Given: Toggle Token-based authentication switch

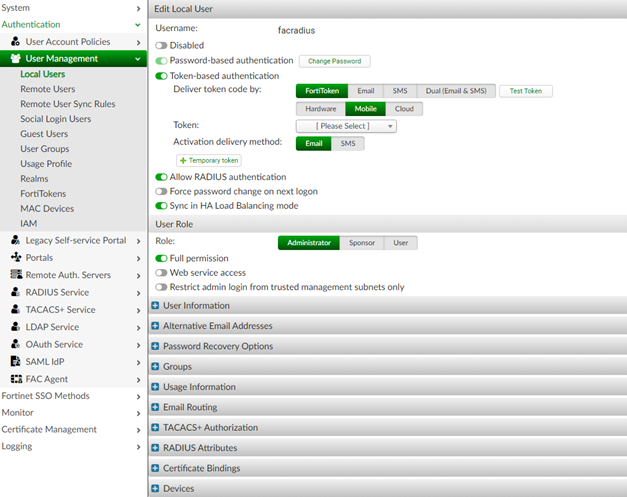Looking at the screenshot, I should [161, 76].
